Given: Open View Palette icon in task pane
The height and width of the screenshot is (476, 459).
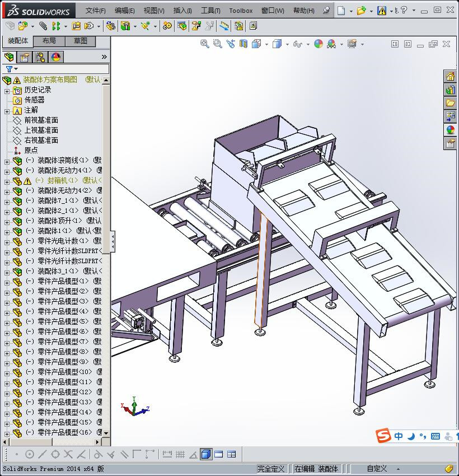Looking at the screenshot, I should pyautogui.click(x=450, y=116).
